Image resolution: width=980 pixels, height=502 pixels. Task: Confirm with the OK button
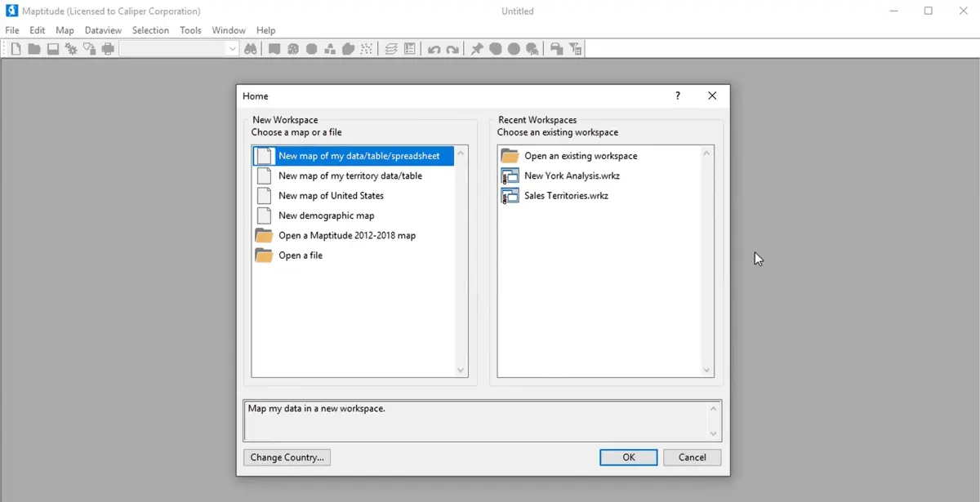pos(628,457)
